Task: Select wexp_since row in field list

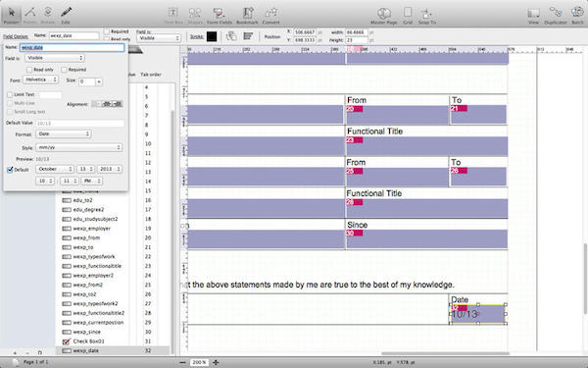Action: click(113, 332)
